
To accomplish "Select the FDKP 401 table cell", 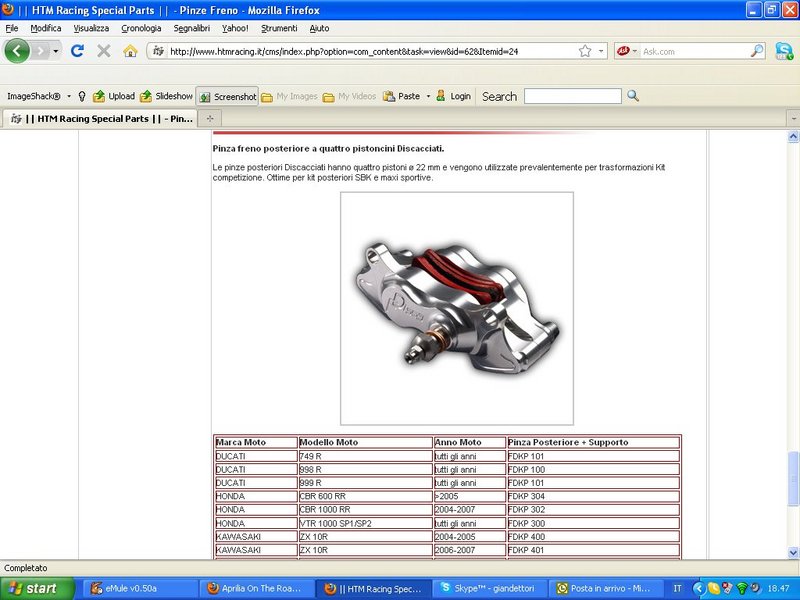I will click(593, 551).
